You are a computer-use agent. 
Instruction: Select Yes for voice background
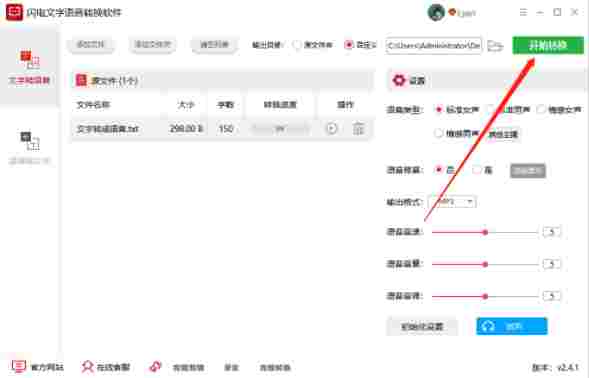pos(476,170)
